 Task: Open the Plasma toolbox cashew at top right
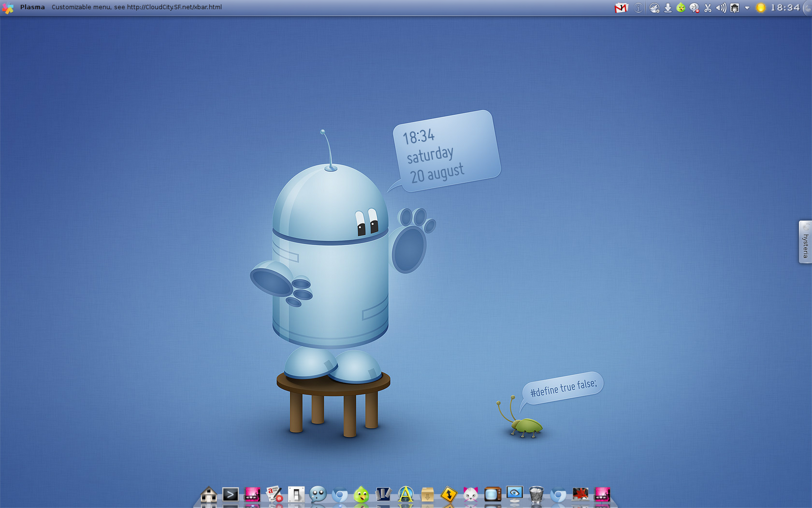click(809, 7)
